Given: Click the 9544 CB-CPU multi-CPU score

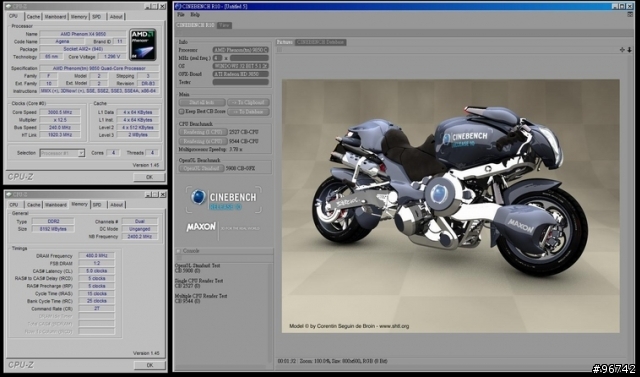Looking at the screenshot, I should click(x=244, y=141).
